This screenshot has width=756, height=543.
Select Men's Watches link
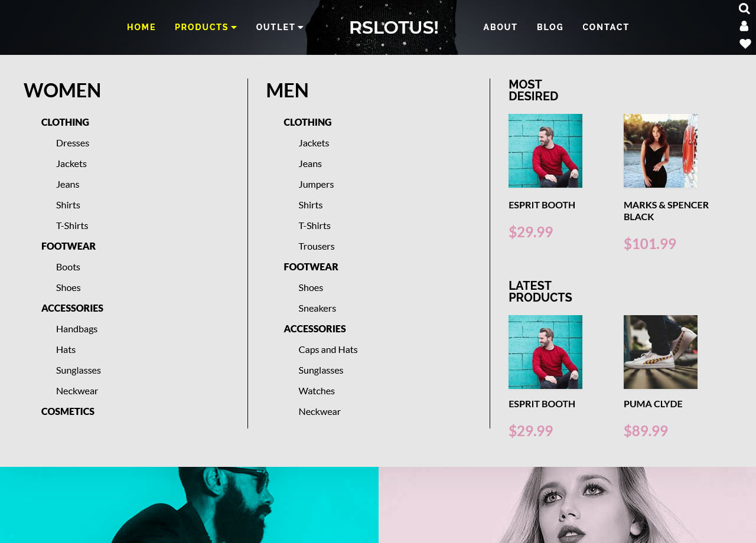tap(317, 391)
